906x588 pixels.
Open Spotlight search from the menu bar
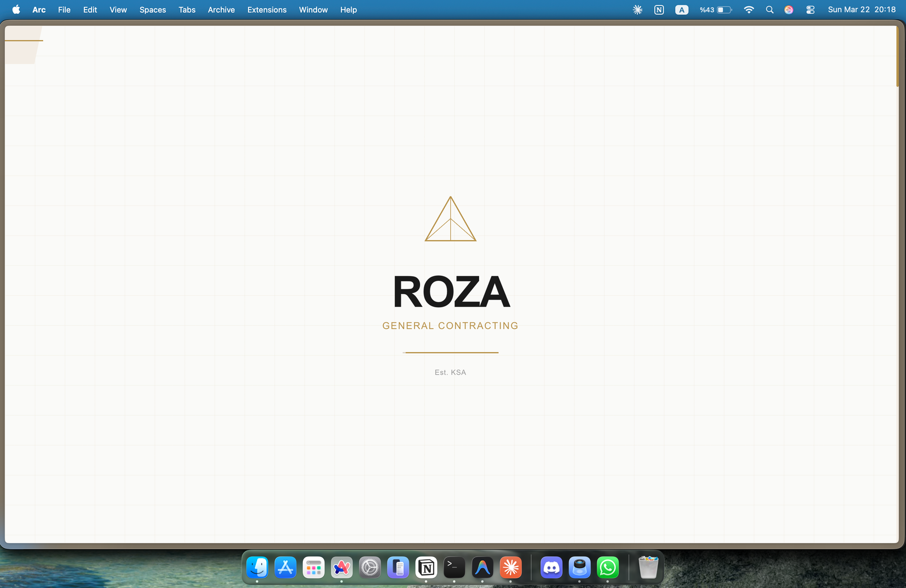pyautogui.click(x=770, y=10)
